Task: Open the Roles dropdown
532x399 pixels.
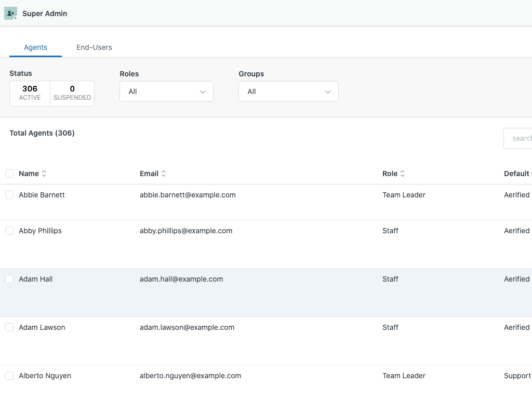Action: click(166, 91)
